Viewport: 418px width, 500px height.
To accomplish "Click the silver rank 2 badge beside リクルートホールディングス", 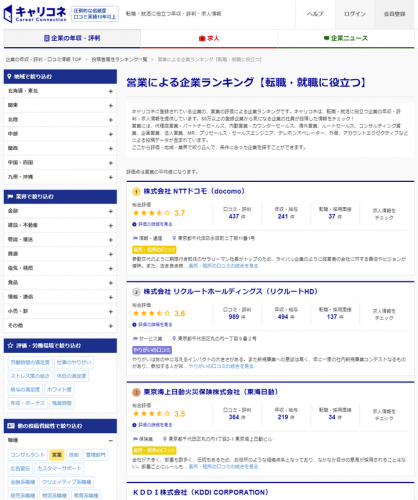I will [x=136, y=292].
